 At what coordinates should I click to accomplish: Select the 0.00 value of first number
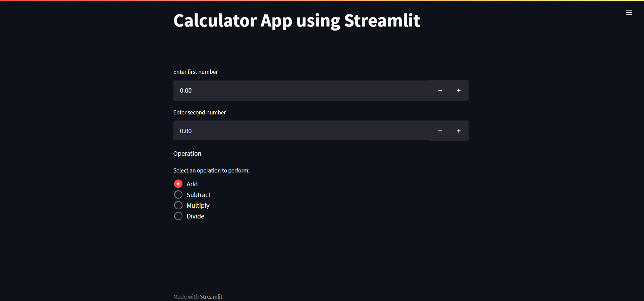pos(185,90)
